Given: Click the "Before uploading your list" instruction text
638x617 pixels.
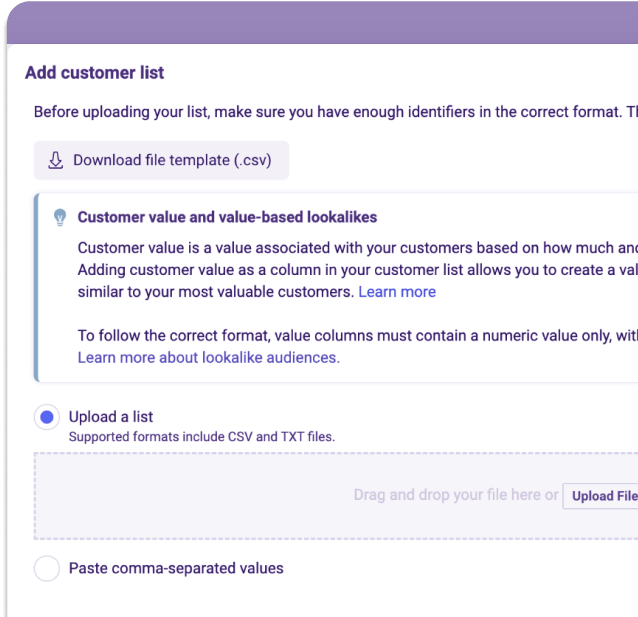Looking at the screenshot, I should [330, 112].
